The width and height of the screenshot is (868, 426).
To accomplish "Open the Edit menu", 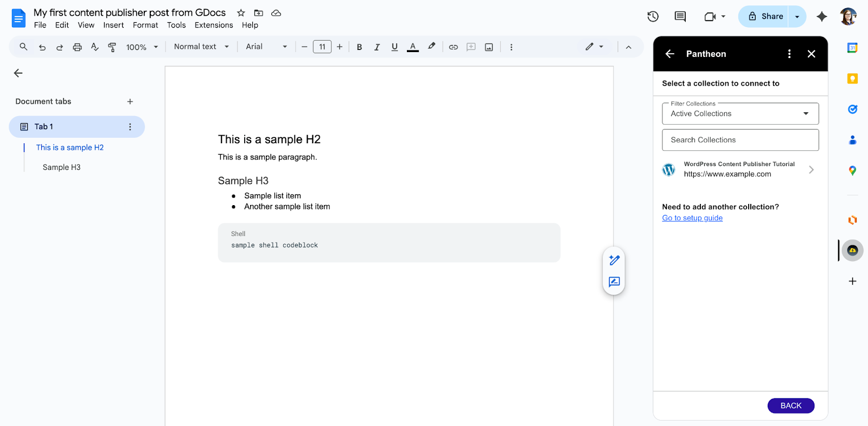I will coord(62,25).
